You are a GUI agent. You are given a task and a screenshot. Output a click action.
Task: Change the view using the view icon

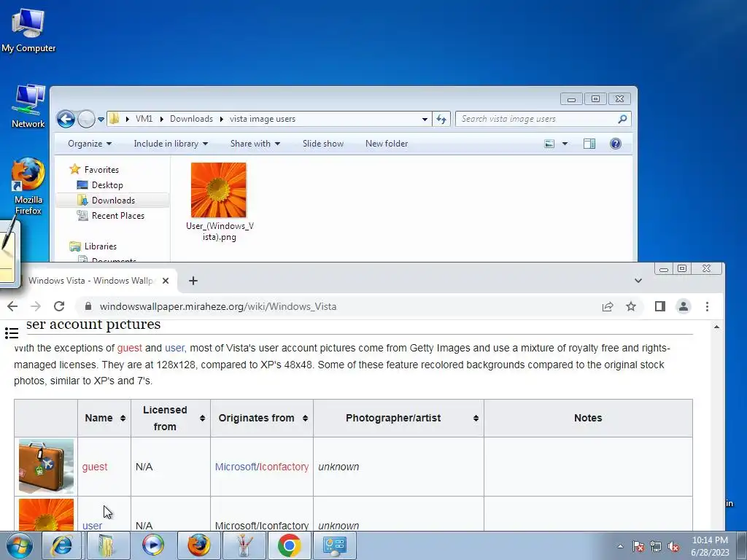549,144
